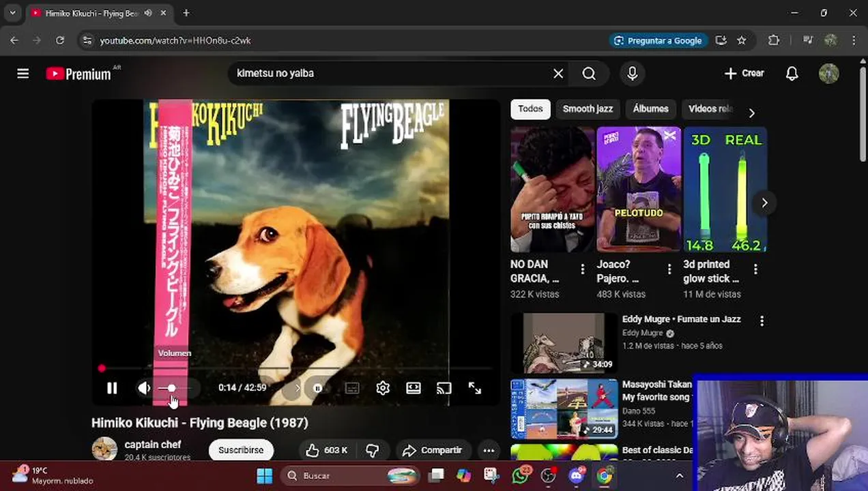Pause the video playback
This screenshot has height=491, width=868.
click(x=112, y=388)
